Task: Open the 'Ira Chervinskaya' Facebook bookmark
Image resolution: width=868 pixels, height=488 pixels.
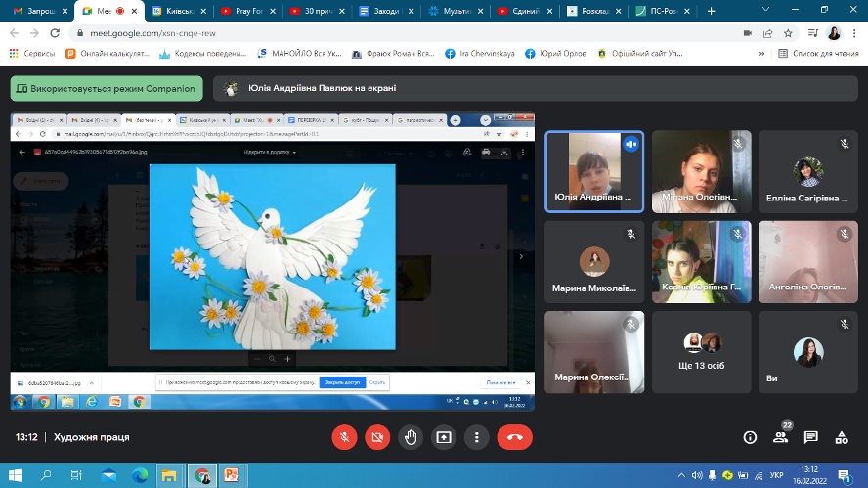Action: pos(479,53)
